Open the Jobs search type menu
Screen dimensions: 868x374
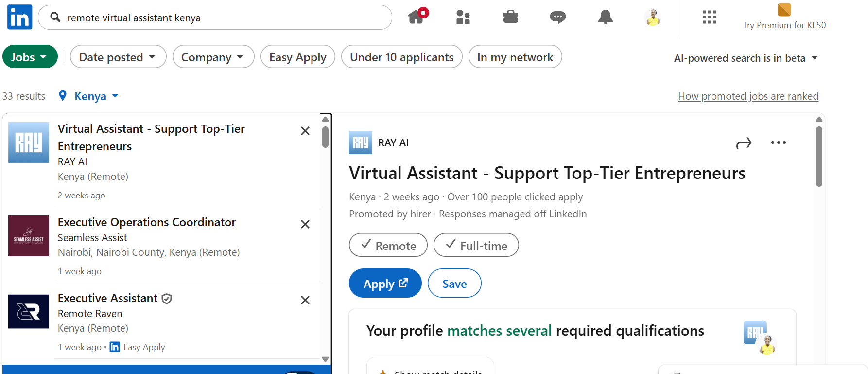coord(30,57)
